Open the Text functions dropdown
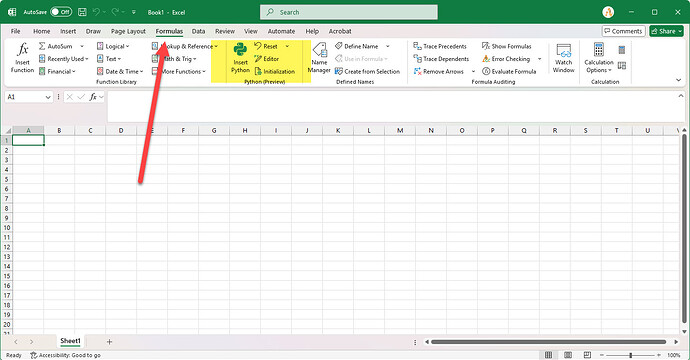This screenshot has width=690, height=360. [109, 59]
